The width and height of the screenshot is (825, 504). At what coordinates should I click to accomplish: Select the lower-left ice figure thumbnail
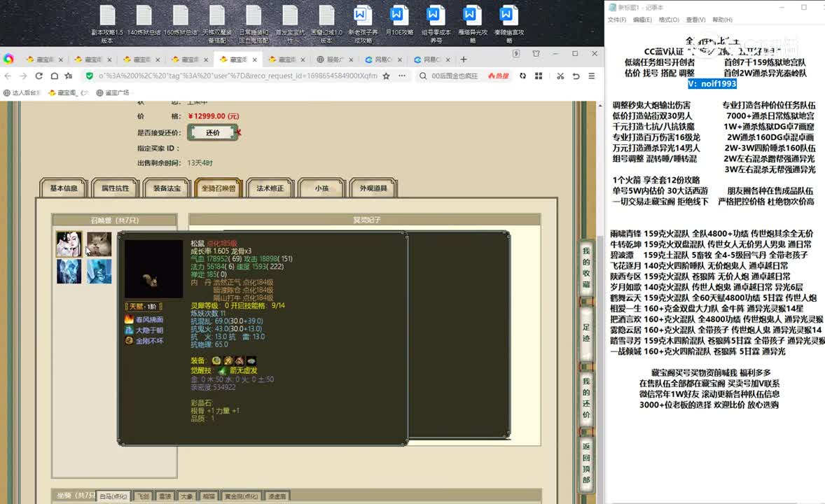[69, 272]
